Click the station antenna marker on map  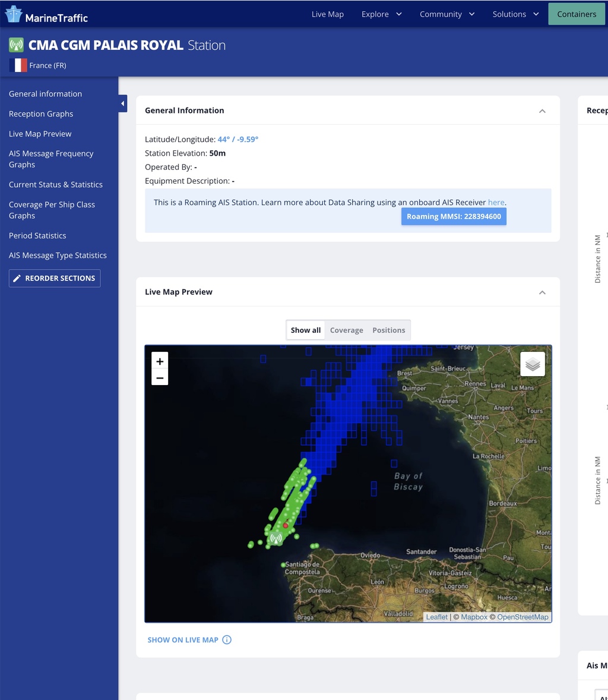coord(276,538)
